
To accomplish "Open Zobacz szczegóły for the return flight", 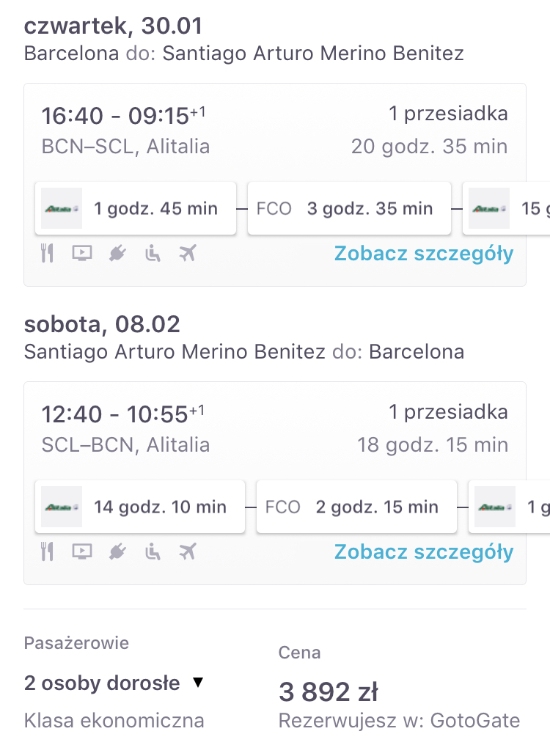I will coord(424,553).
